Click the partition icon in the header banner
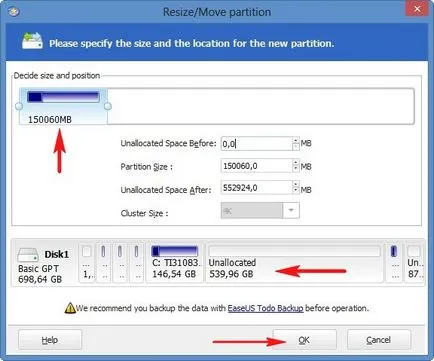The image size is (434, 361). [x=32, y=41]
